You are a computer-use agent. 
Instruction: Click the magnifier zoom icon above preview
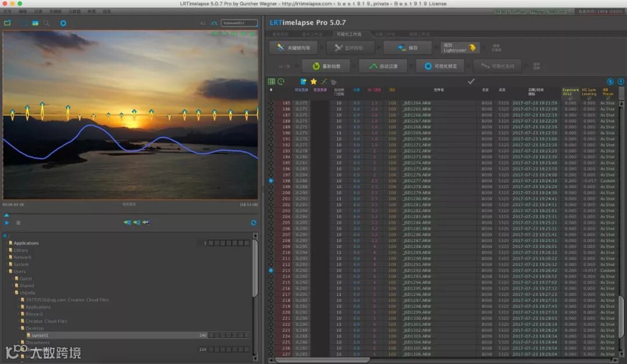(46, 23)
